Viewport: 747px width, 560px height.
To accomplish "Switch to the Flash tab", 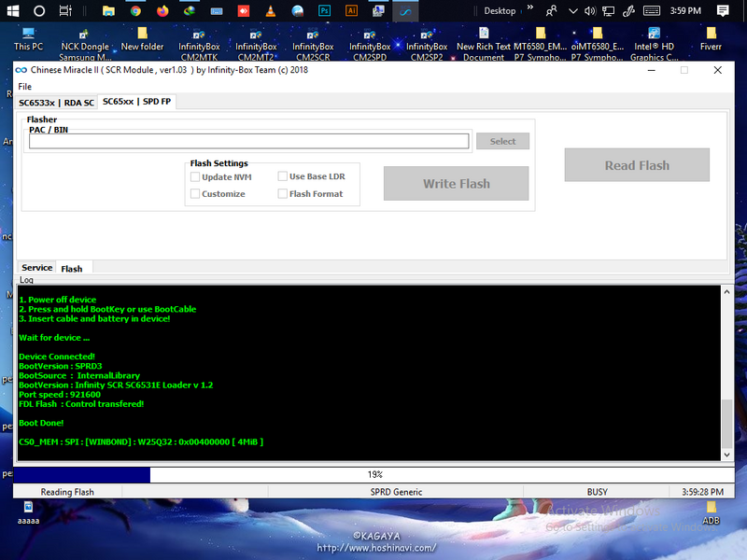I will (x=72, y=269).
